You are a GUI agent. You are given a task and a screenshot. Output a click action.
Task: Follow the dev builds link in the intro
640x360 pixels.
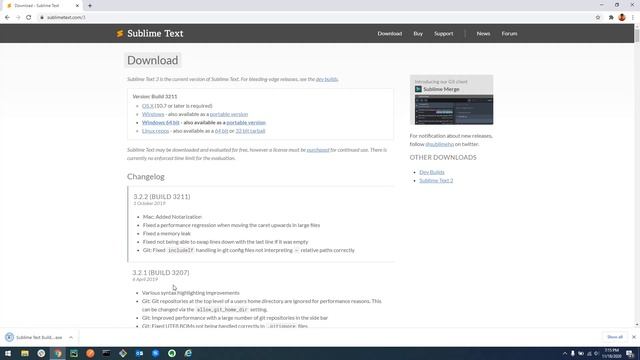[x=327, y=79]
